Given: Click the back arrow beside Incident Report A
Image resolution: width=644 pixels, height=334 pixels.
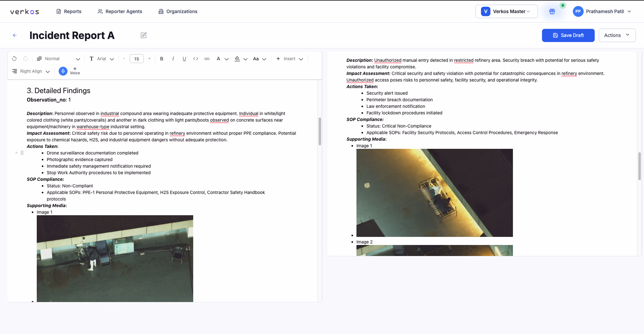Looking at the screenshot, I should (x=15, y=35).
